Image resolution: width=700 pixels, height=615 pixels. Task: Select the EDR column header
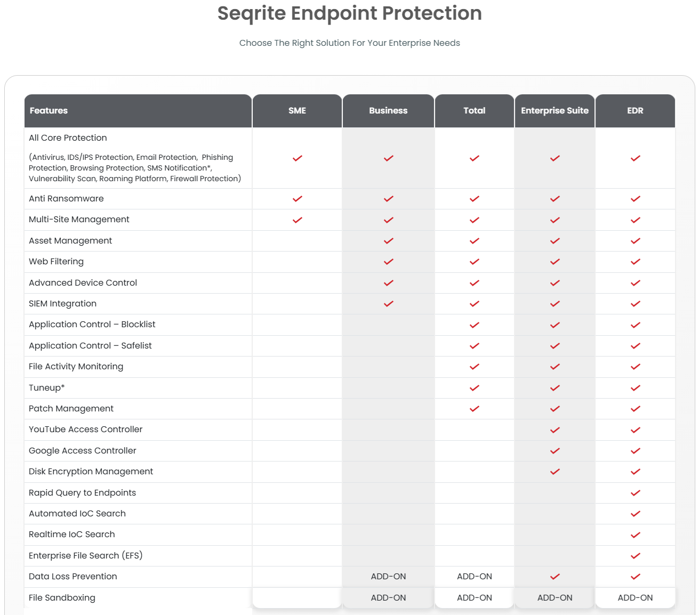pyautogui.click(x=635, y=111)
